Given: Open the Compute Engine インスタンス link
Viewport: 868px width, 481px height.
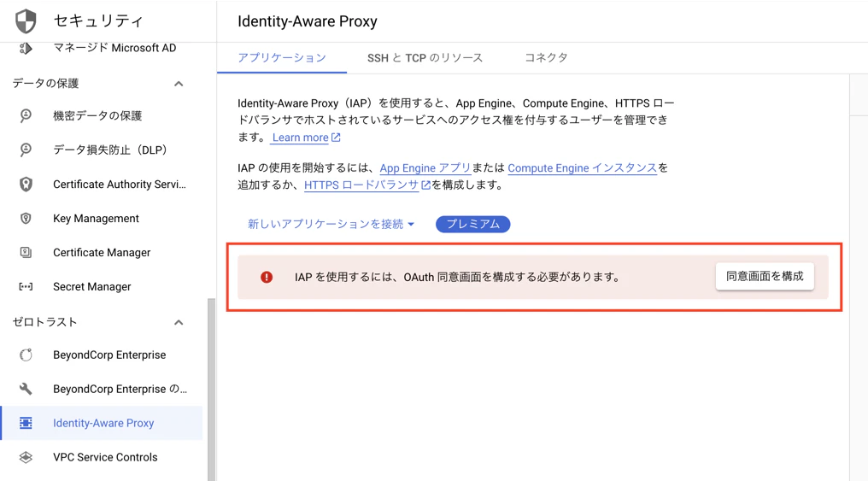Looking at the screenshot, I should tap(583, 168).
